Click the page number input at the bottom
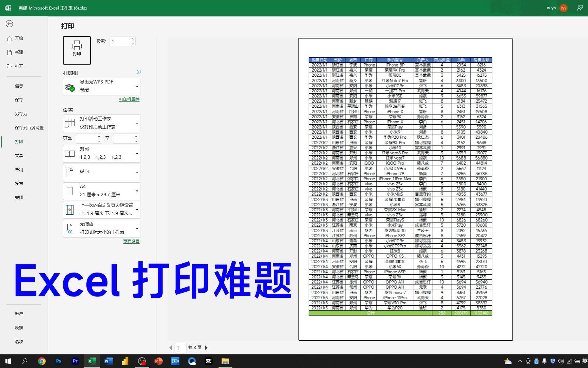 [180, 347]
